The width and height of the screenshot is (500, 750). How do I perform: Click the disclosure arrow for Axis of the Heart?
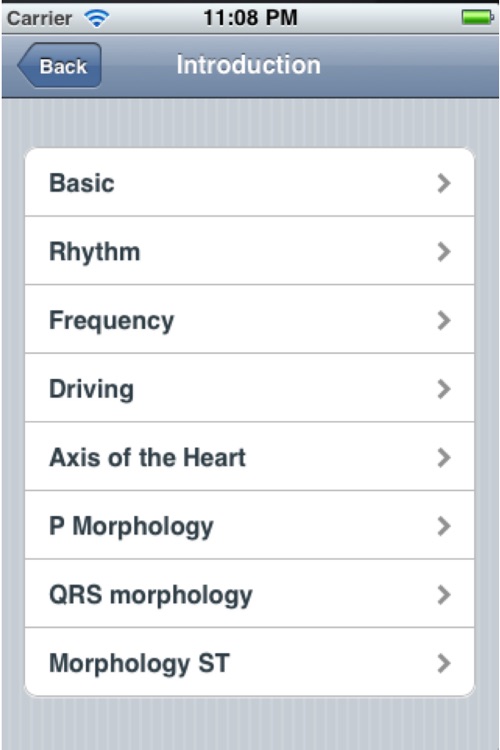point(444,457)
